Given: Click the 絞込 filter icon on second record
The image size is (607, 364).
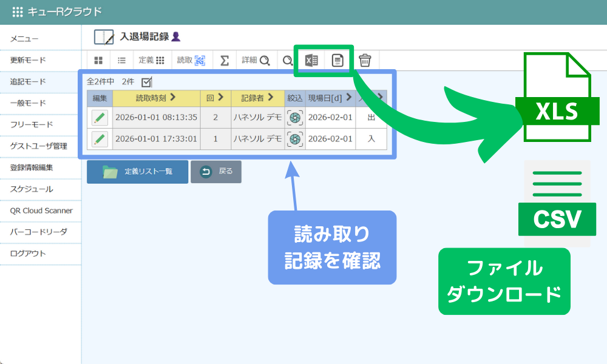Looking at the screenshot, I should pos(295,138).
